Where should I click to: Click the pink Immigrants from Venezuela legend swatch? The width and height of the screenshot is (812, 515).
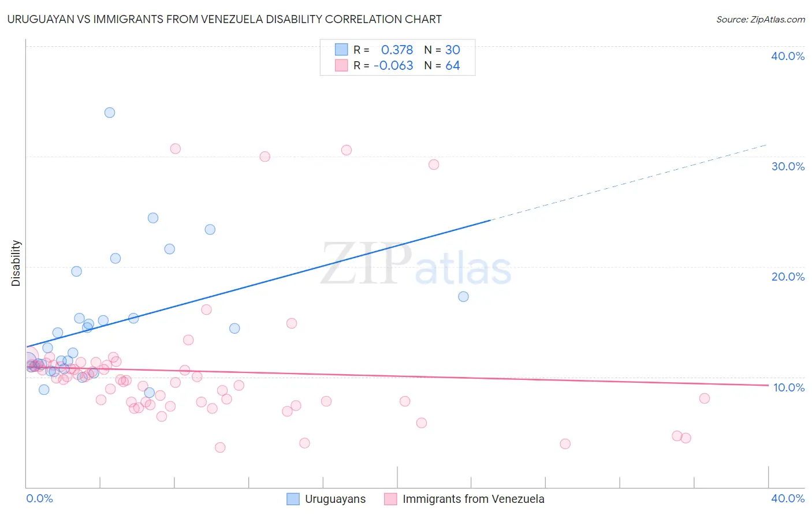point(391,499)
